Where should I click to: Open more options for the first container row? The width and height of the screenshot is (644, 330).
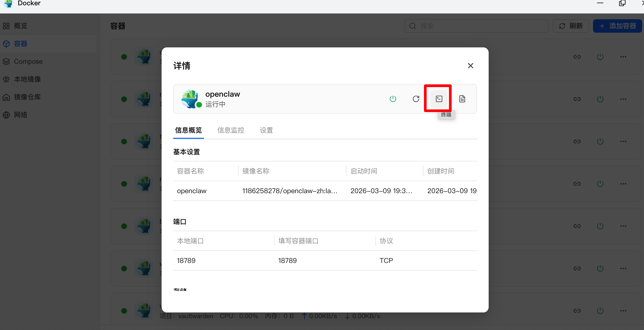(x=623, y=57)
